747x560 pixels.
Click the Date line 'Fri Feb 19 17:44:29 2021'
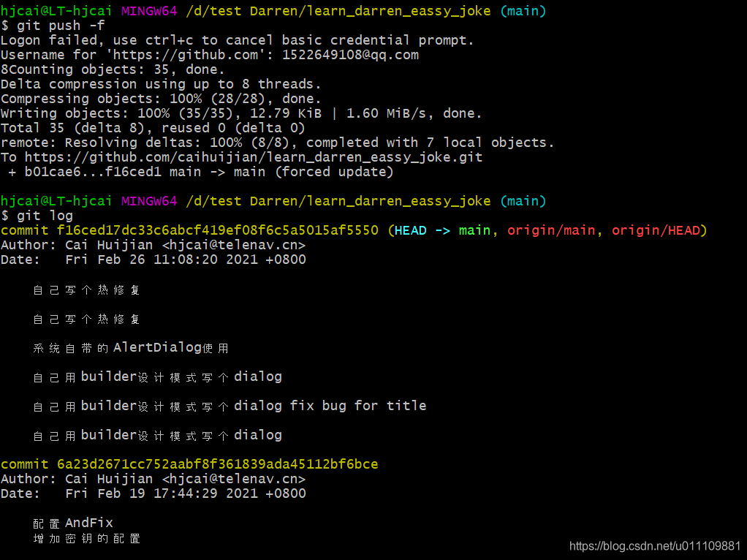[153, 493]
